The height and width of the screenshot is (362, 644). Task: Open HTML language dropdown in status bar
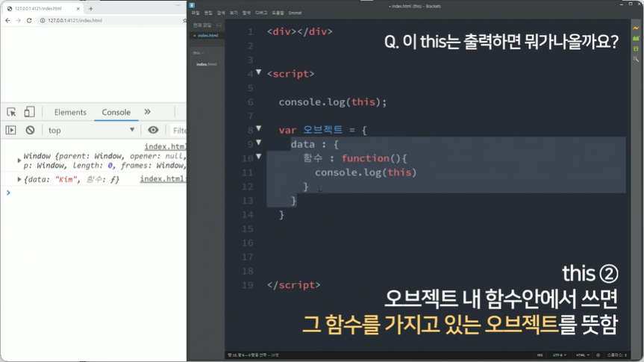pos(582,355)
